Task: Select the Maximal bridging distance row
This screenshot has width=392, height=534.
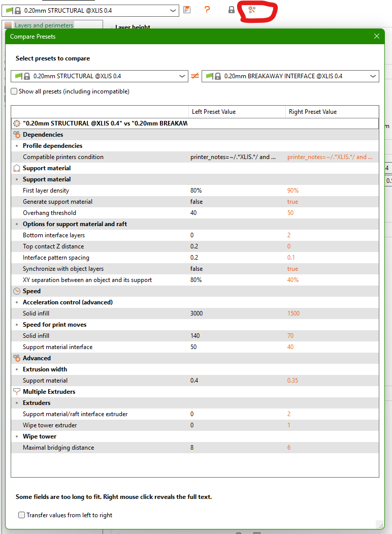Action: (x=195, y=448)
